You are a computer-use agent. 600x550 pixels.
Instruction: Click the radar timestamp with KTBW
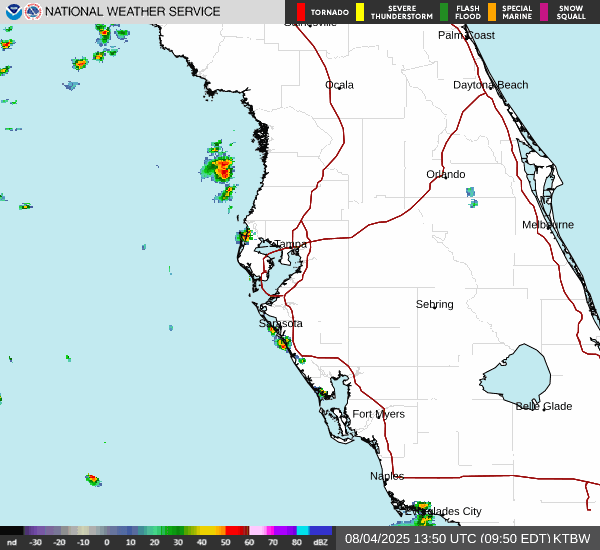pos(467,538)
